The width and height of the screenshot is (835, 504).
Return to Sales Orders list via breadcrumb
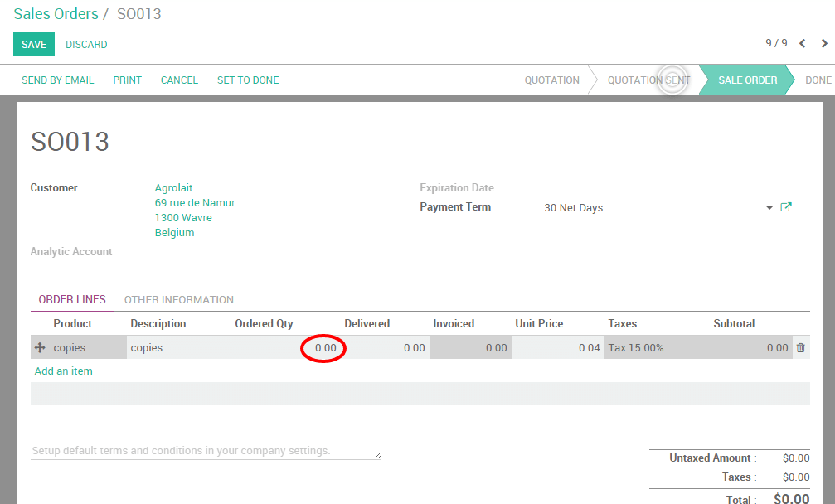click(56, 13)
